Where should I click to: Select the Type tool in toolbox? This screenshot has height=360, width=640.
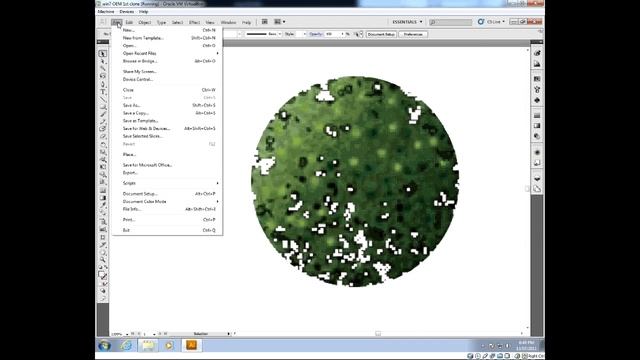click(x=103, y=92)
